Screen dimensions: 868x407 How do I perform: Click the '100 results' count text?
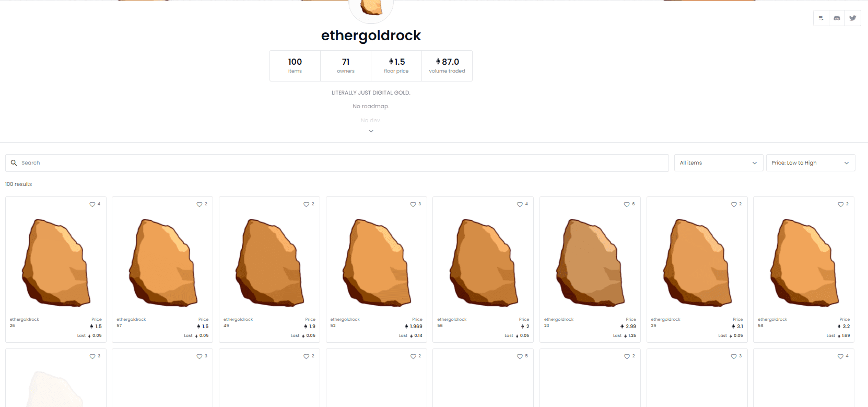tap(18, 184)
